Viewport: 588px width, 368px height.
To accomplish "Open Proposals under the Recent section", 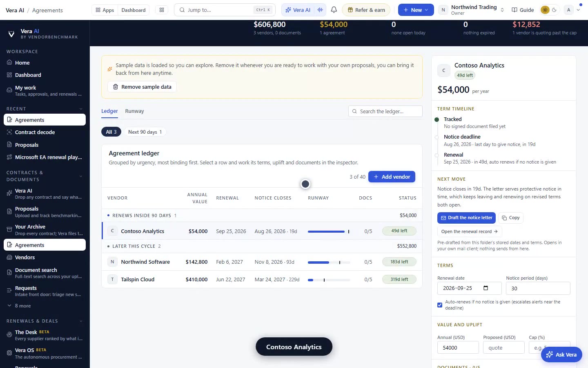I will pyautogui.click(x=45, y=145).
